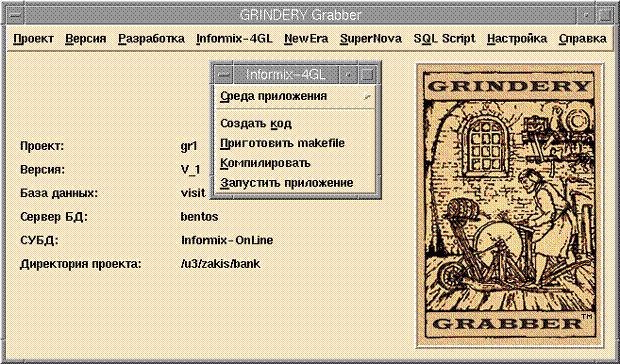Open the SuperNova menu
620x364 pixels.
[371, 39]
